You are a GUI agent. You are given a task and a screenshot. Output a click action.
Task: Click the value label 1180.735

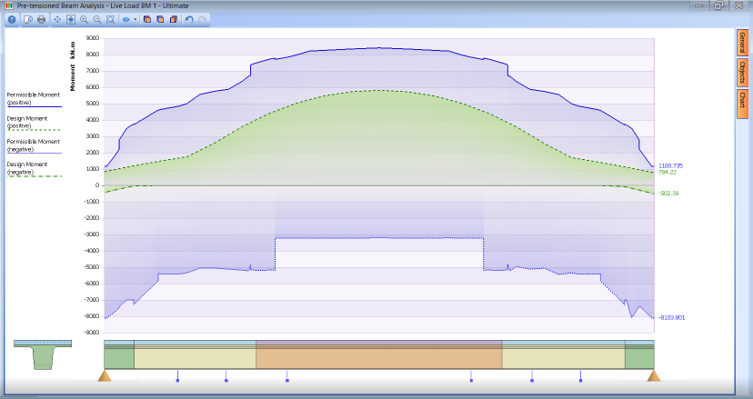click(670, 166)
